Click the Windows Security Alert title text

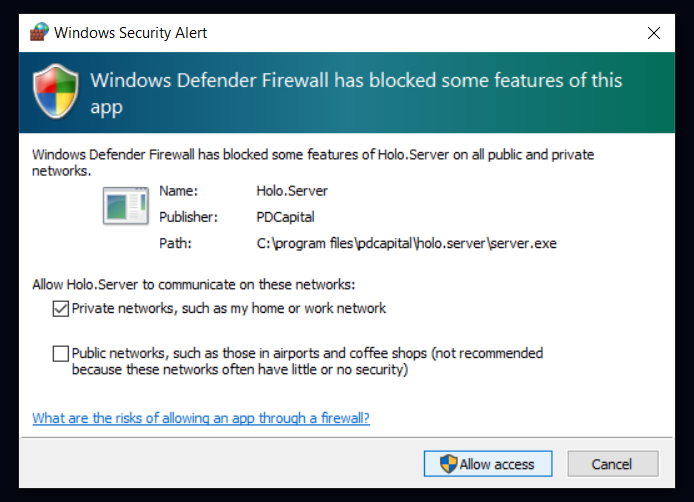tap(131, 33)
